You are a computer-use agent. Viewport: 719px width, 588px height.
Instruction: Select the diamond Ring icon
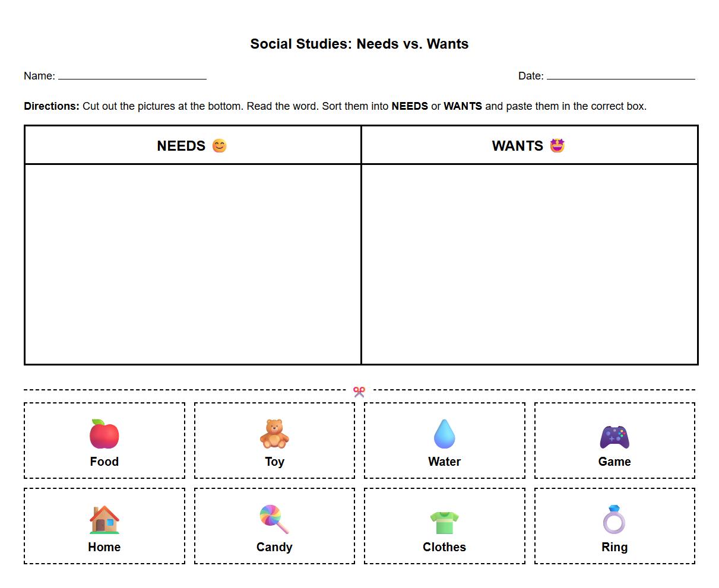point(615,519)
